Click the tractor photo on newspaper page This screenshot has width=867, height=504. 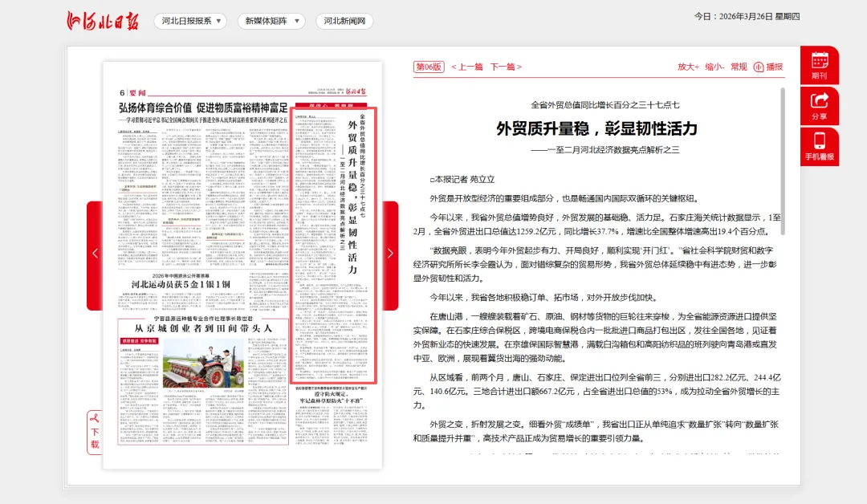pos(203,363)
